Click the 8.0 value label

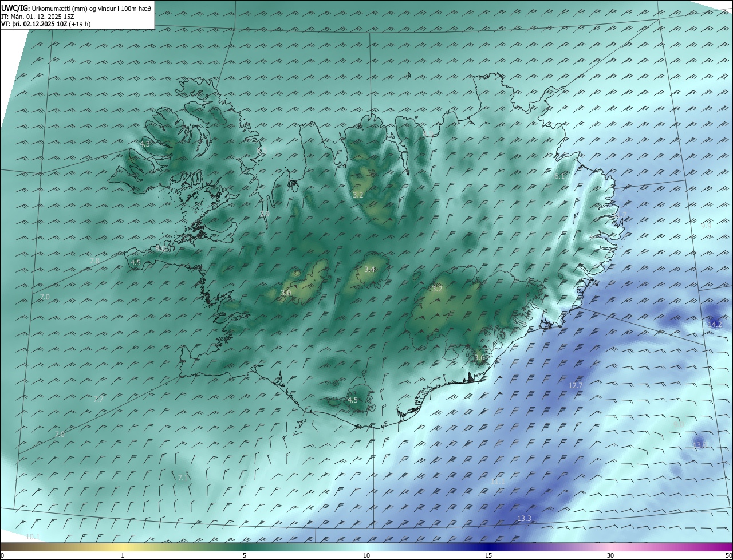[160, 249]
